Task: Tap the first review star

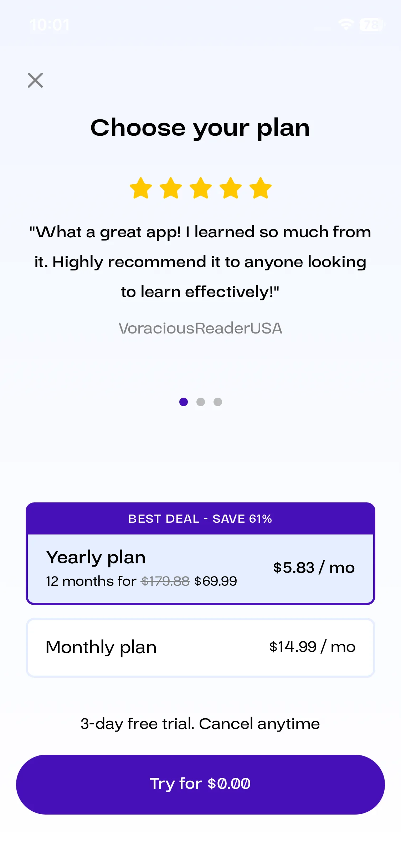Action: (x=141, y=188)
